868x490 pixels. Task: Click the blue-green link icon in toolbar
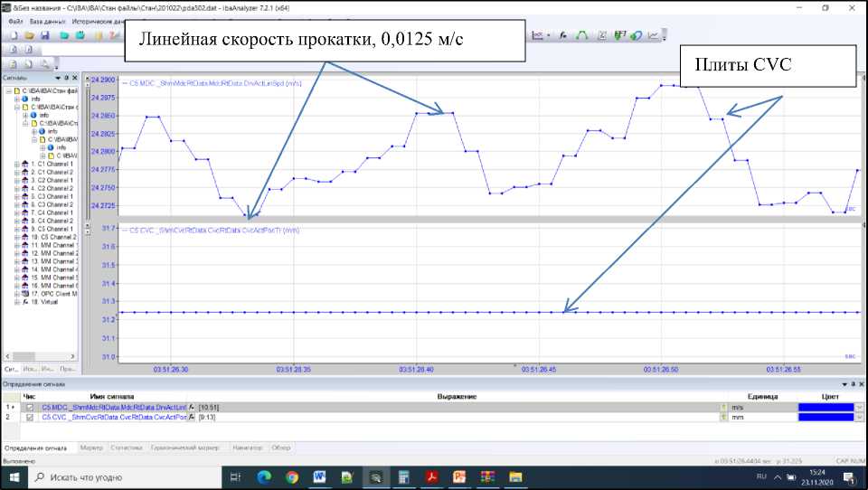(636, 35)
